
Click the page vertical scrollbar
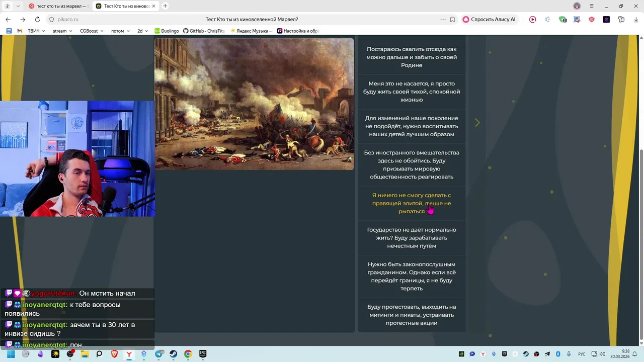pos(640,244)
